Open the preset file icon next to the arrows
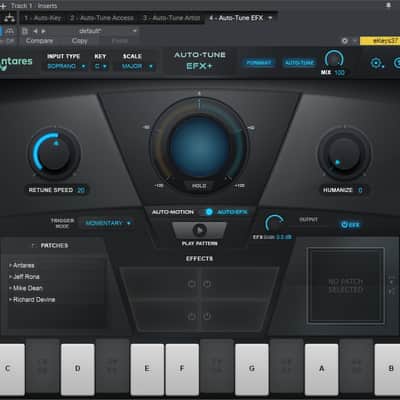Image resolution: width=400 pixels, height=400 pixels. tap(25, 31)
